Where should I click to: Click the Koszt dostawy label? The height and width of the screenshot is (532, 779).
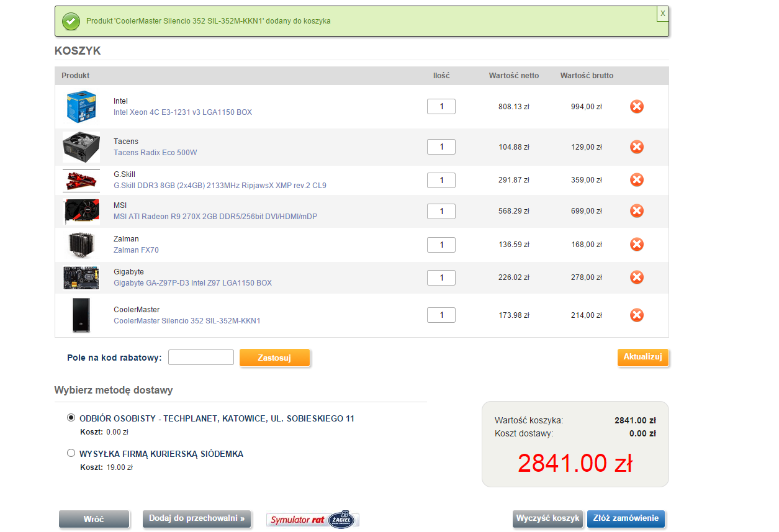pyautogui.click(x=524, y=434)
